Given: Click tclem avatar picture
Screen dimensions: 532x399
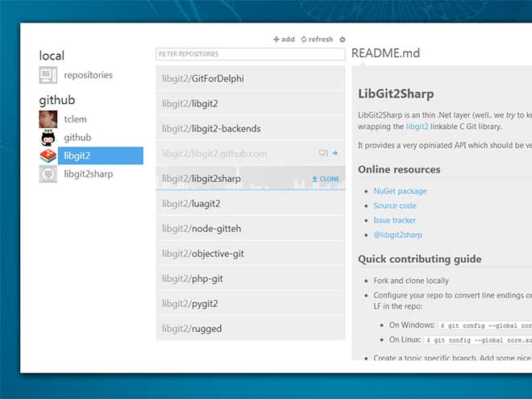Looking at the screenshot, I should tap(48, 119).
